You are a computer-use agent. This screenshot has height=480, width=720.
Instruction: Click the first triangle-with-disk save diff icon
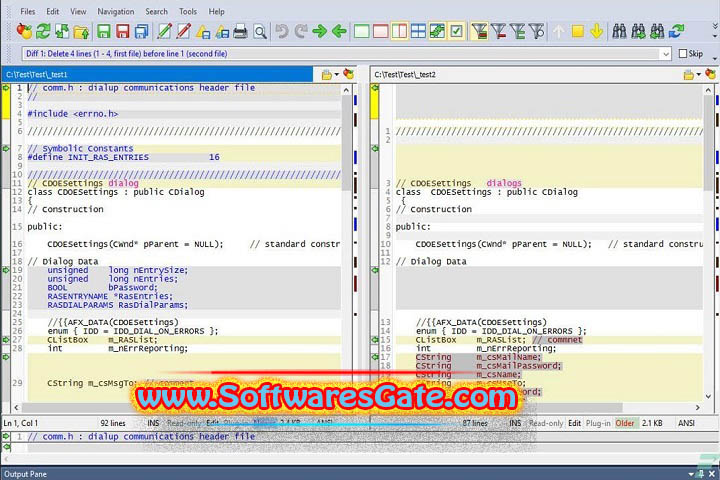coord(203,31)
